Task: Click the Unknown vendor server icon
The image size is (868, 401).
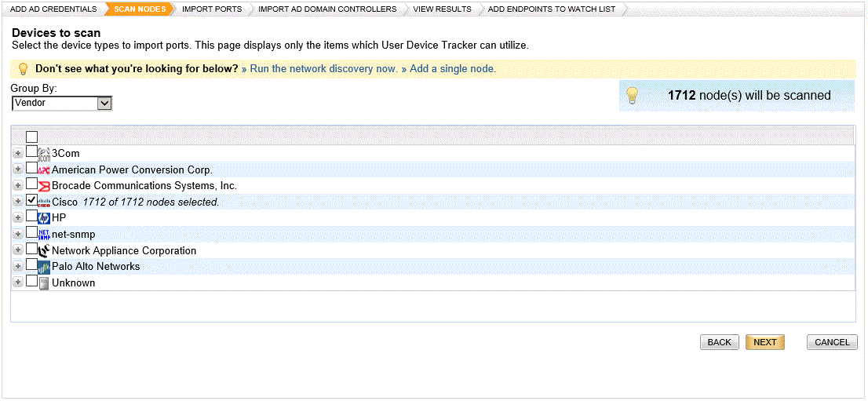Action: point(44,283)
